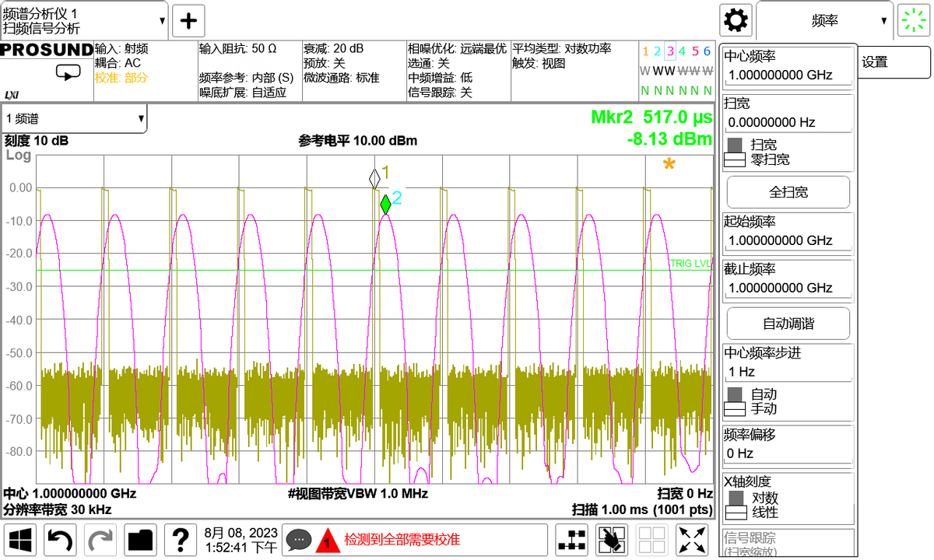Open help with the question mark icon
Screen dimensions: 934x560
(x=180, y=539)
